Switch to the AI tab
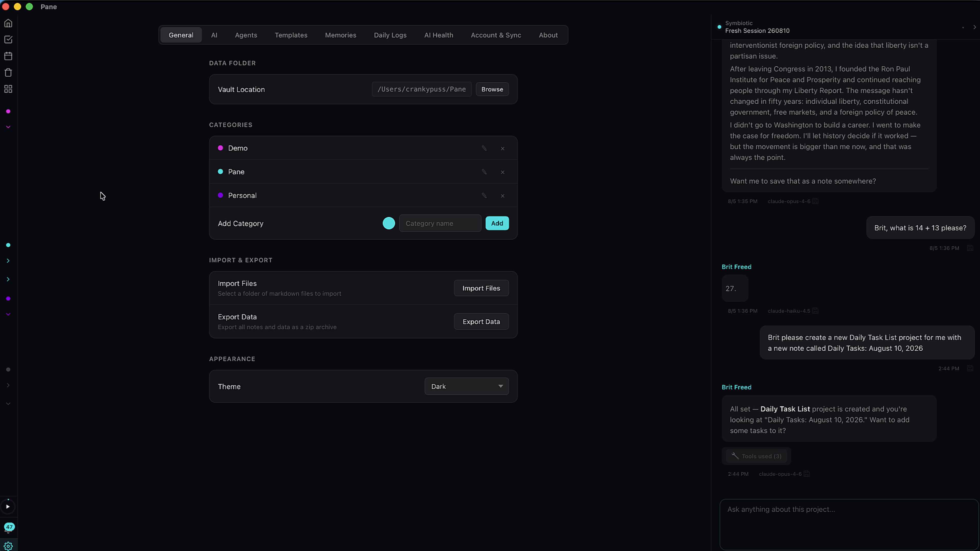 214,35
